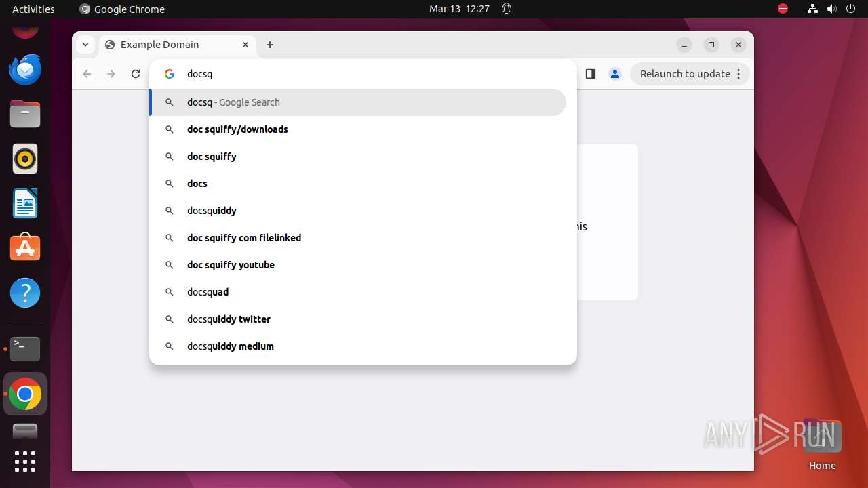Open the clock and calendar at Mar 13 12:27
The width and height of the screenshot is (868, 488).
tap(459, 9)
